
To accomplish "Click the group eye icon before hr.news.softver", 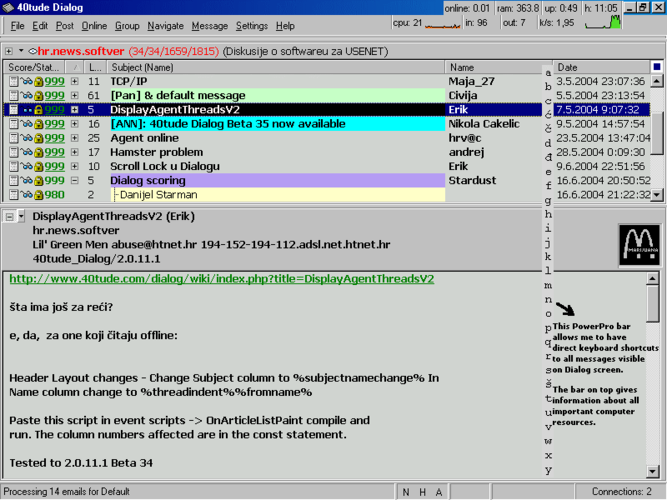I will [32, 51].
